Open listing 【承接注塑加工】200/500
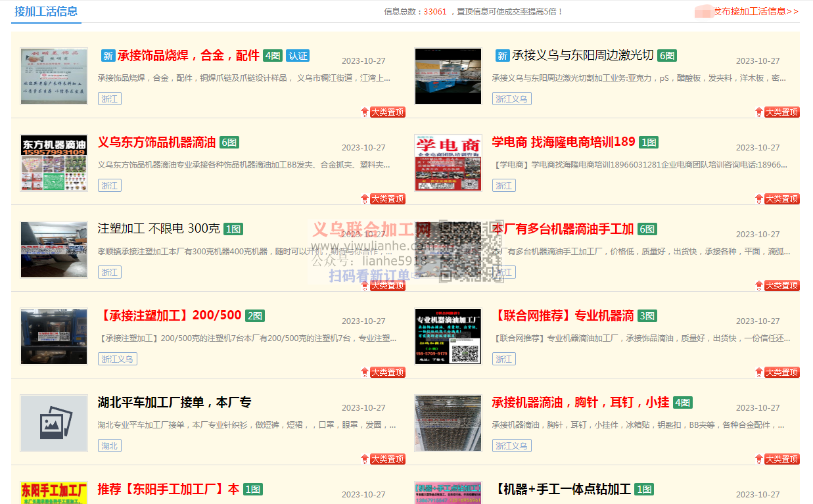The height and width of the screenshot is (504, 813). (170, 316)
